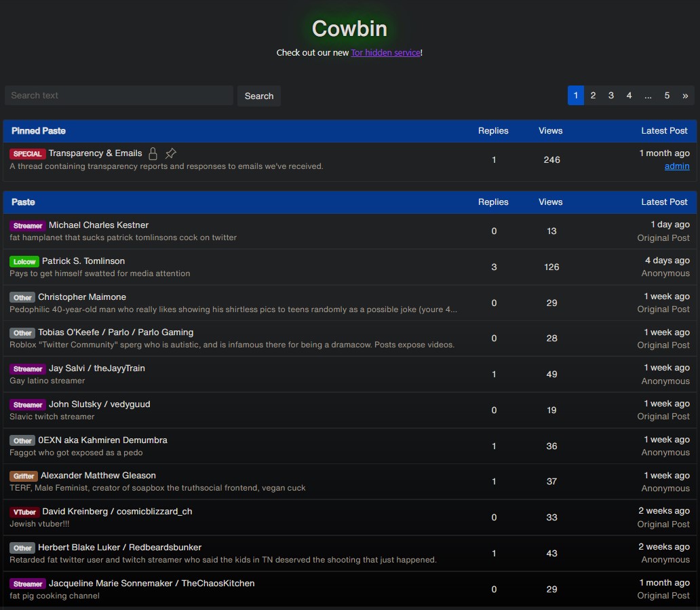The width and height of the screenshot is (700, 610).
Task: Click the Cowbin site title
Action: pos(349,28)
